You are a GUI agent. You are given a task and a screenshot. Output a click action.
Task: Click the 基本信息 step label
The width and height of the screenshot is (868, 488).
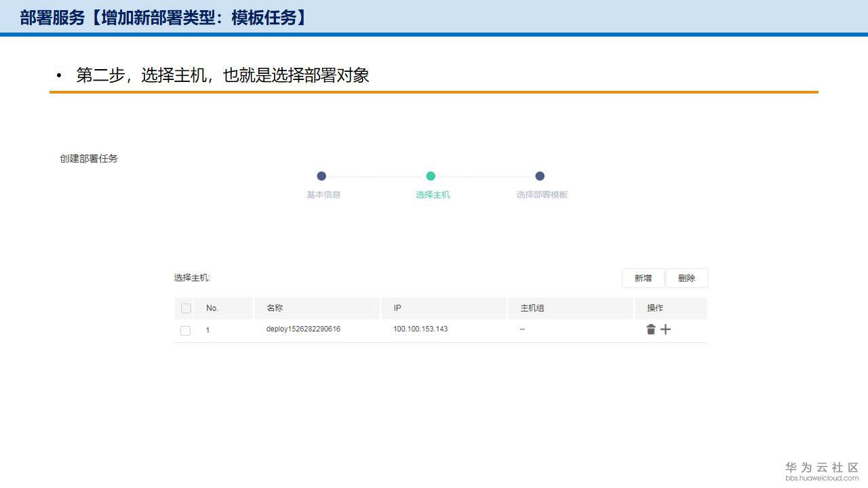(323, 195)
